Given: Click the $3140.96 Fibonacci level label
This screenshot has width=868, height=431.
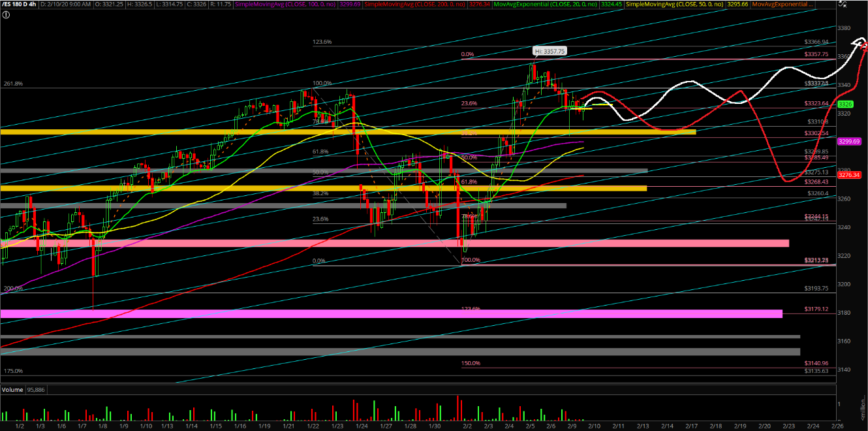Looking at the screenshot, I should click(816, 363).
